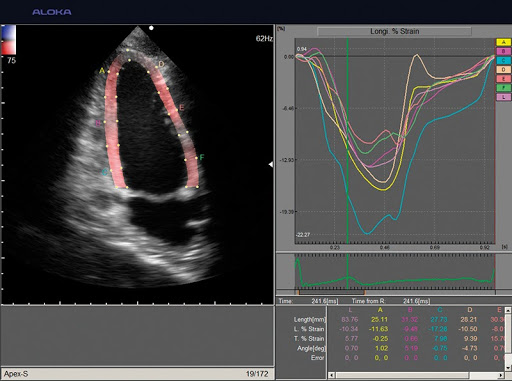Click the 0.94 maximum label on graph
The height and width of the screenshot is (381, 512).
point(302,49)
